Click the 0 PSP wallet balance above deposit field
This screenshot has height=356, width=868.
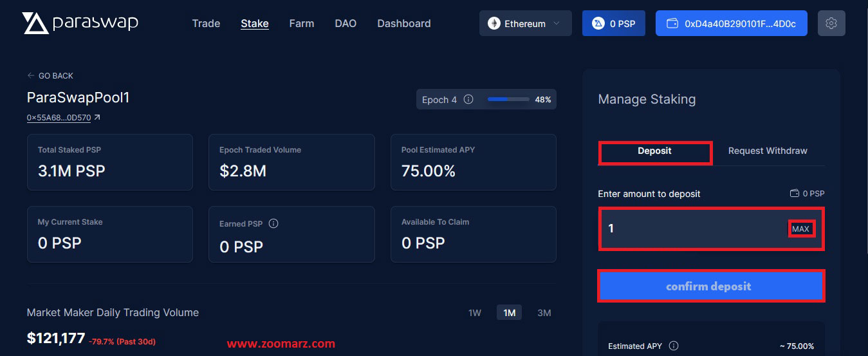[813, 193]
